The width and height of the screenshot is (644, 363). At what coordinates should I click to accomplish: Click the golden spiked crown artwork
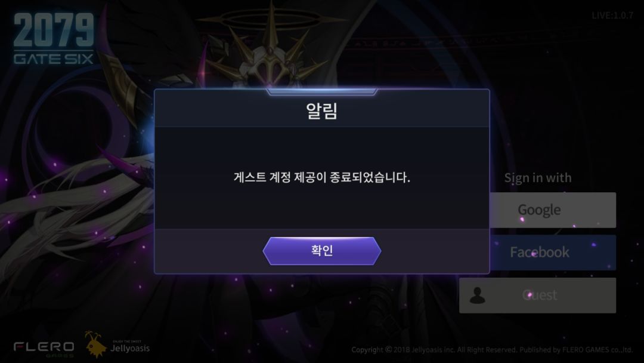point(270,54)
